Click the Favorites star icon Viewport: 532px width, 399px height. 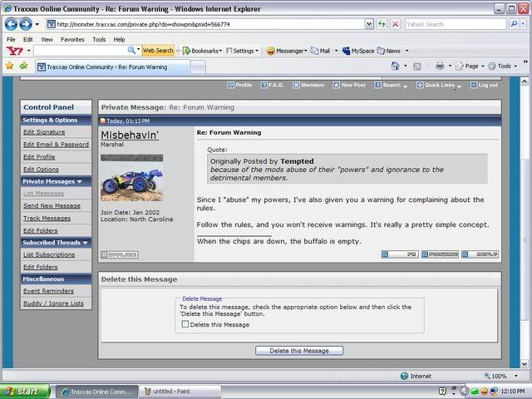(x=10, y=66)
